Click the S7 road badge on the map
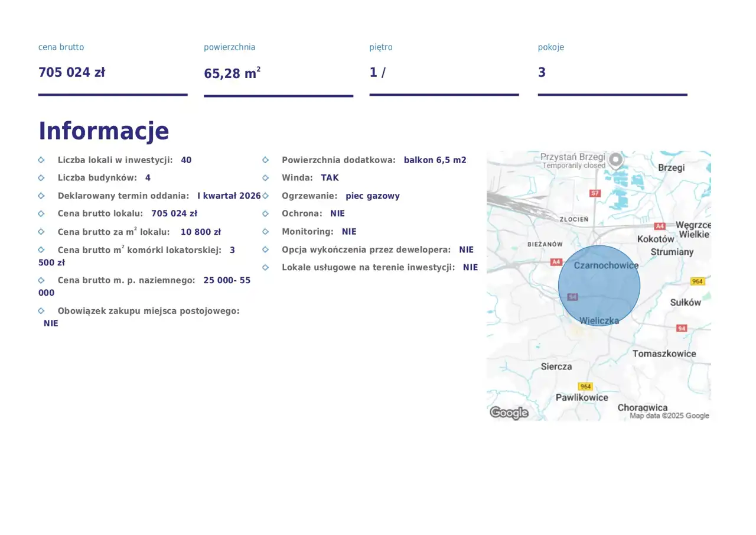This screenshot has height=535, width=756. tap(595, 193)
